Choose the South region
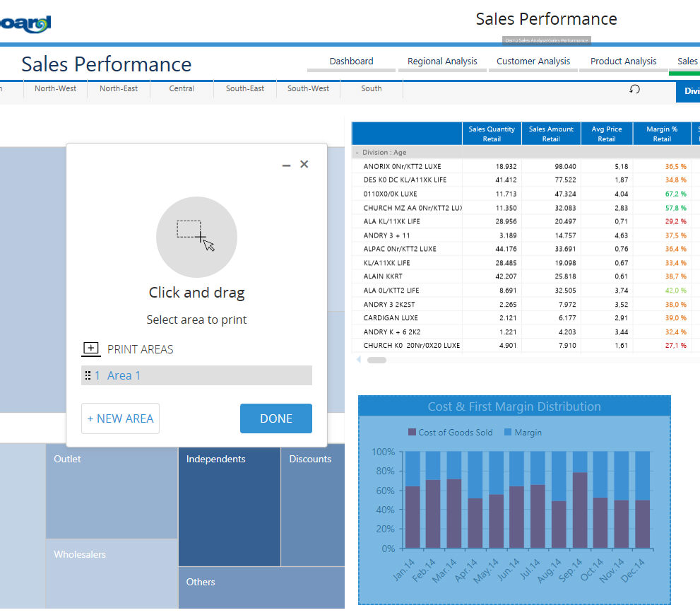 (x=372, y=88)
